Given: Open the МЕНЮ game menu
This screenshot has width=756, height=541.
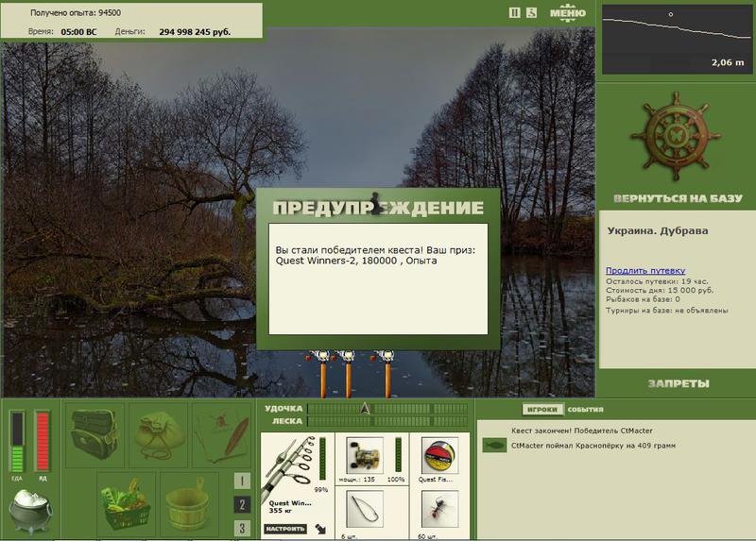Looking at the screenshot, I should (x=568, y=13).
